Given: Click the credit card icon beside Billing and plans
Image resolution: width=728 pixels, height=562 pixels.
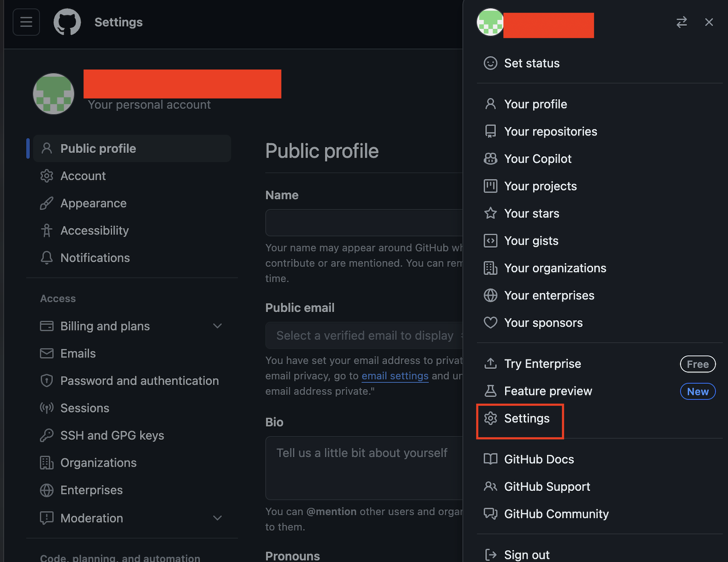Looking at the screenshot, I should (x=47, y=326).
